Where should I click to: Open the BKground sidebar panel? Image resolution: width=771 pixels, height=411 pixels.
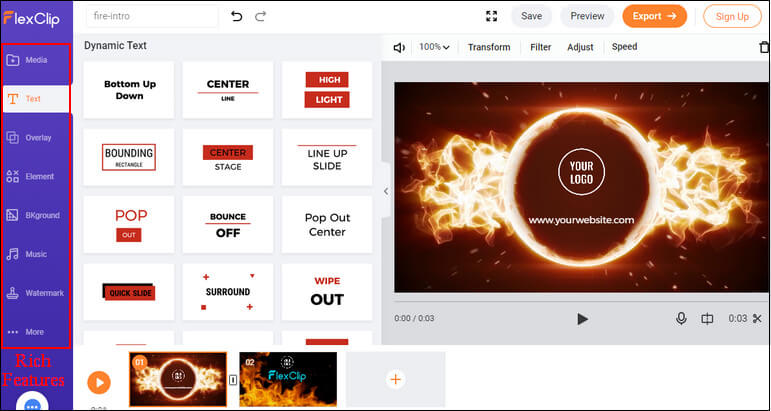[36, 215]
